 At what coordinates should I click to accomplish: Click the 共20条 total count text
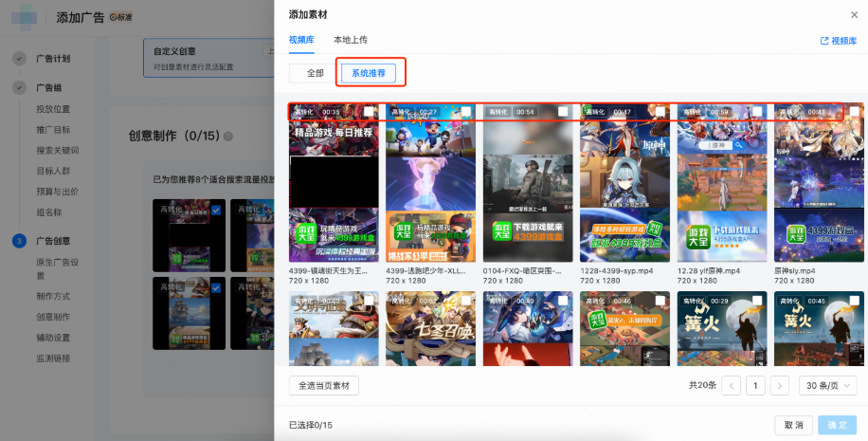pos(702,386)
